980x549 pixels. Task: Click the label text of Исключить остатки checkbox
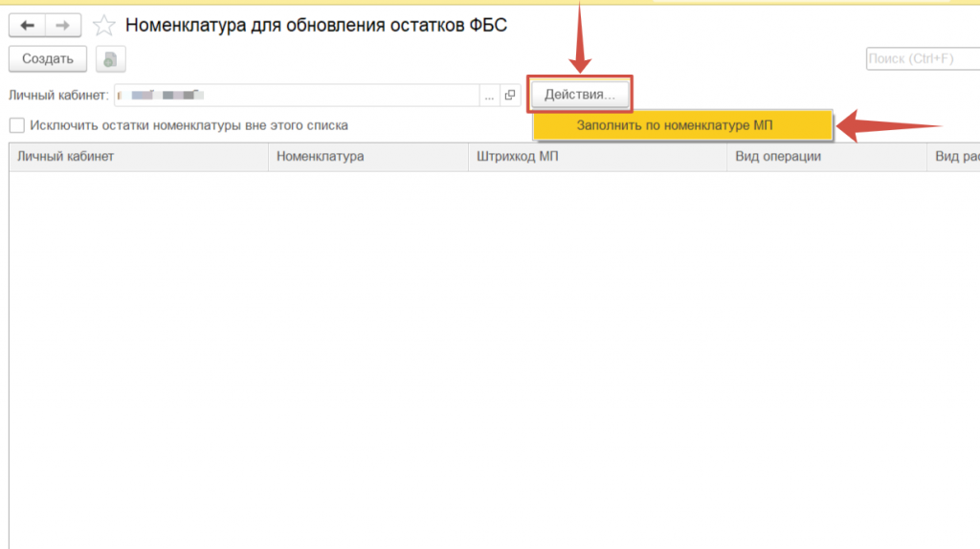[x=189, y=125]
